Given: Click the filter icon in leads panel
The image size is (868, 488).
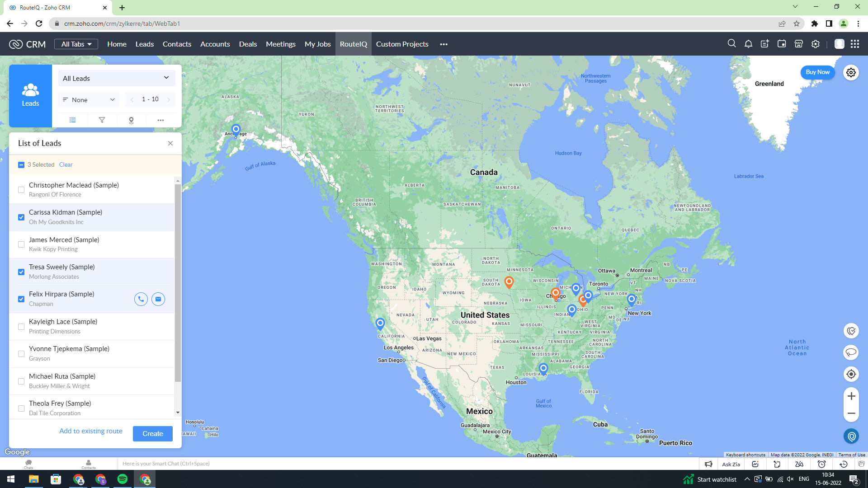Looking at the screenshot, I should (x=102, y=120).
